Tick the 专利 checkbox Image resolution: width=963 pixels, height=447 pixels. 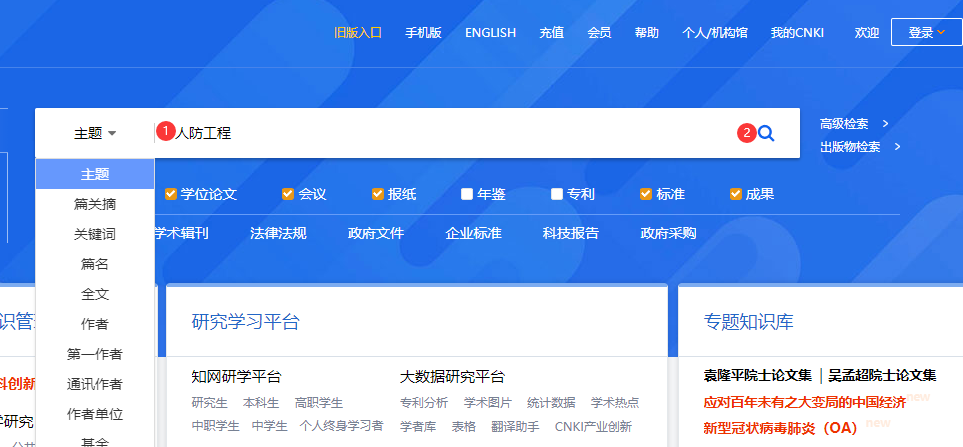pyautogui.click(x=557, y=194)
